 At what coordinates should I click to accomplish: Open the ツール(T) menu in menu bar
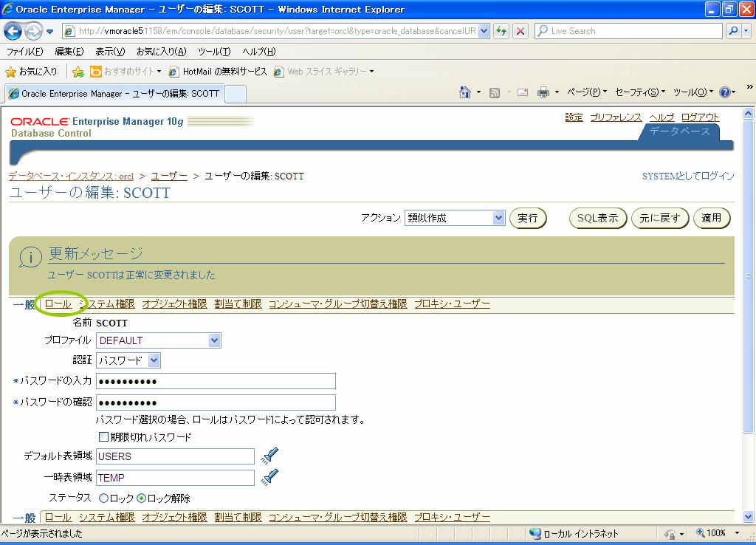[x=214, y=52]
